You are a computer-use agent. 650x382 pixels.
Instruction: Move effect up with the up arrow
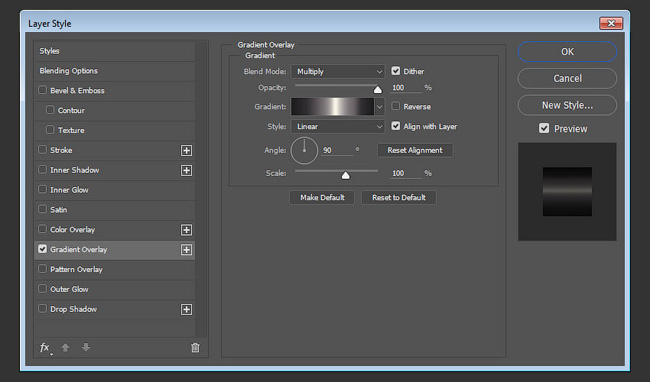(65, 347)
